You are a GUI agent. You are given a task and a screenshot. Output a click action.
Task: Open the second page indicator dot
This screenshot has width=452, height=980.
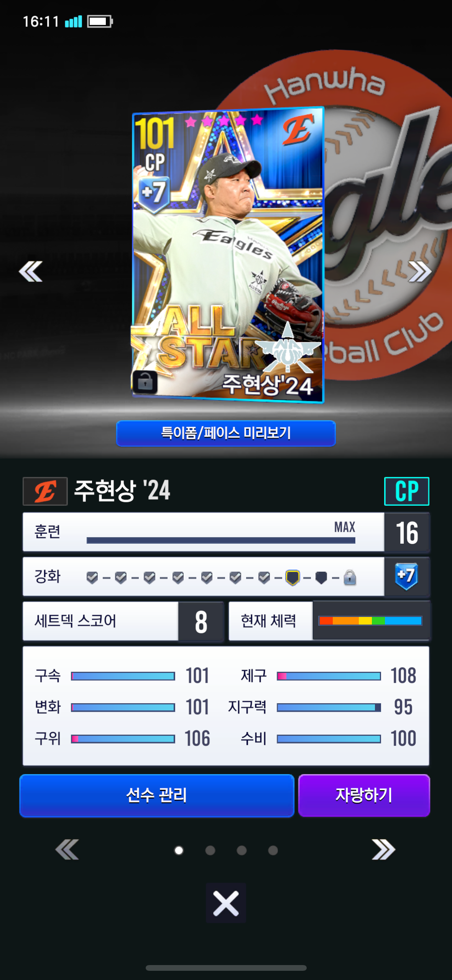click(210, 850)
